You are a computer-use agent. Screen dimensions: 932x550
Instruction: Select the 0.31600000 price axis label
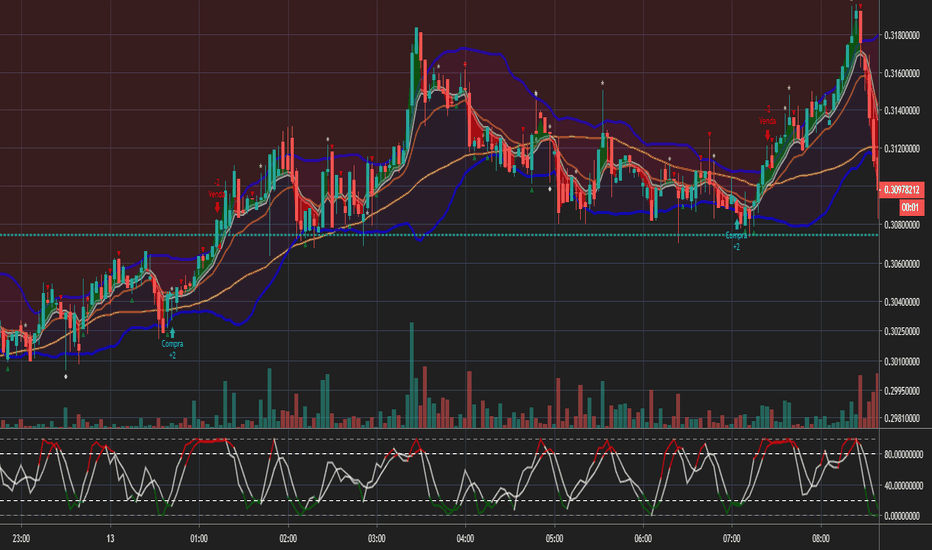tap(902, 73)
